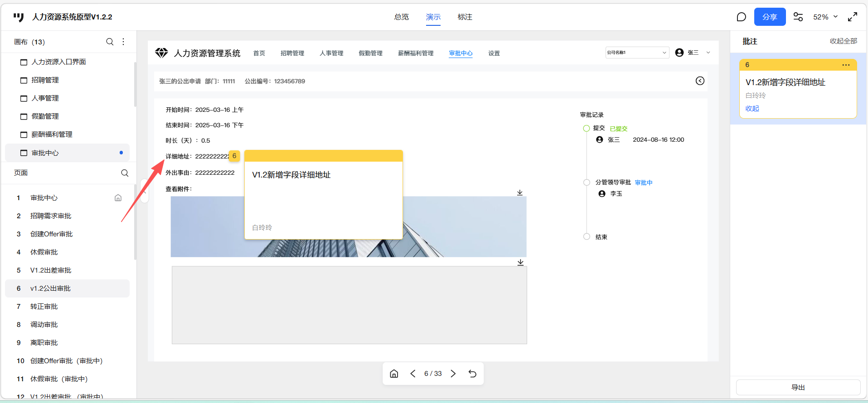868x403 pixels.
Task: Click the undo/reset arrow in bottom navigator
Action: pyautogui.click(x=472, y=374)
